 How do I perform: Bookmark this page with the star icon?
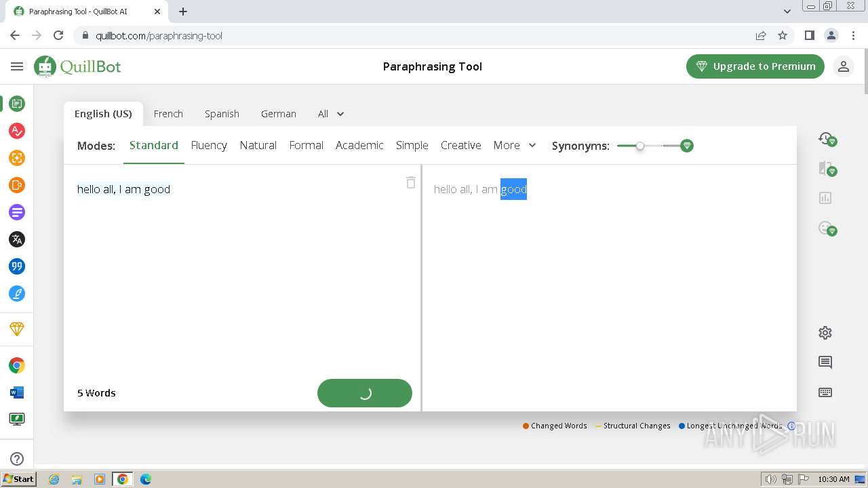[783, 36]
